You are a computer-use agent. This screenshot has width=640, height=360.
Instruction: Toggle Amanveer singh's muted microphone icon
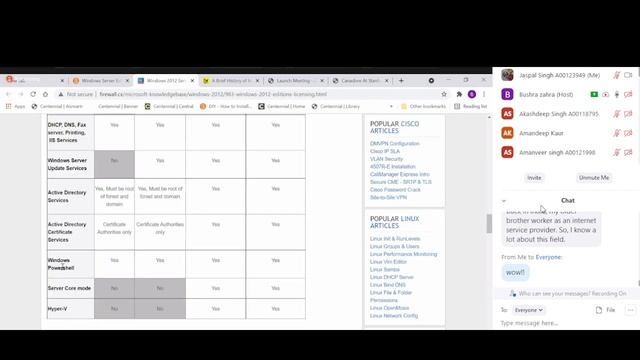(x=617, y=152)
